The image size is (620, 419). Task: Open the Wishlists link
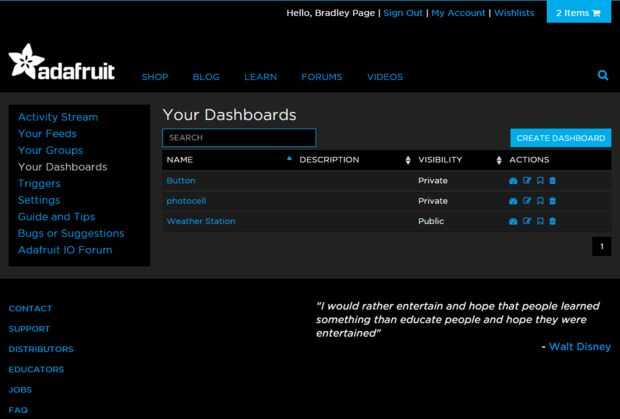click(x=514, y=13)
